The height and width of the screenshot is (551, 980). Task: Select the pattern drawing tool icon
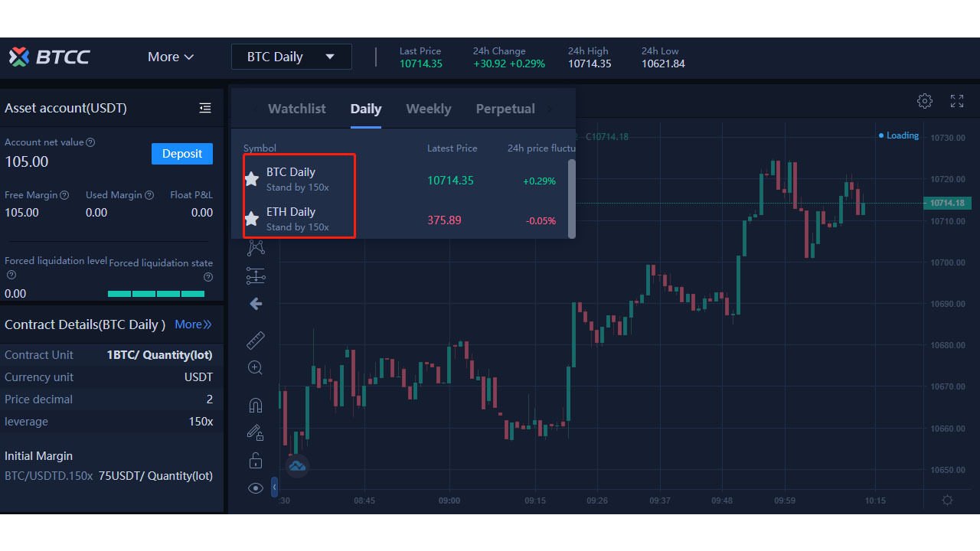pos(256,247)
